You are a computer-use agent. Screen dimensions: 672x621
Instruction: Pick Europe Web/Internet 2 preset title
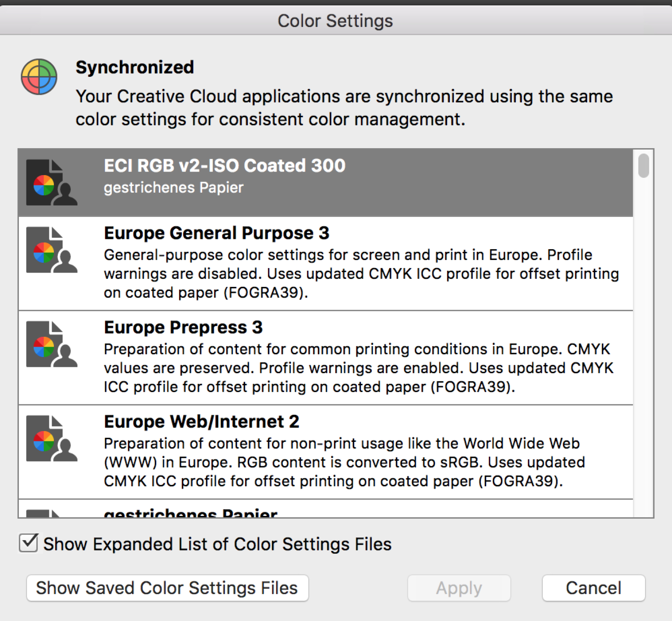coord(202,422)
